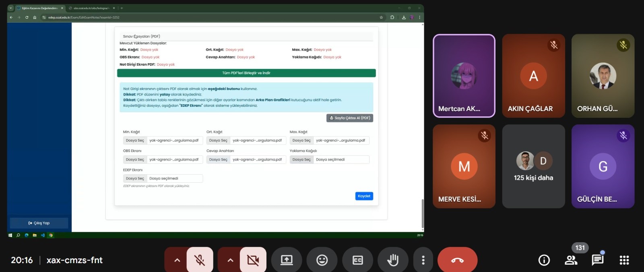Turn on the camera in the call bar
Viewport: 644px width, 272px height.
(253, 260)
